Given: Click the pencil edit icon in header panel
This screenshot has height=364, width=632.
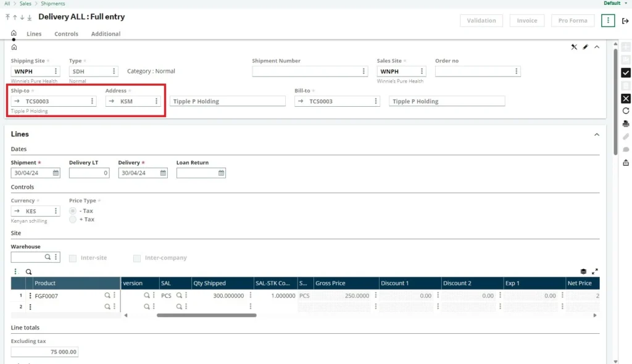Looking at the screenshot, I should coord(585,47).
